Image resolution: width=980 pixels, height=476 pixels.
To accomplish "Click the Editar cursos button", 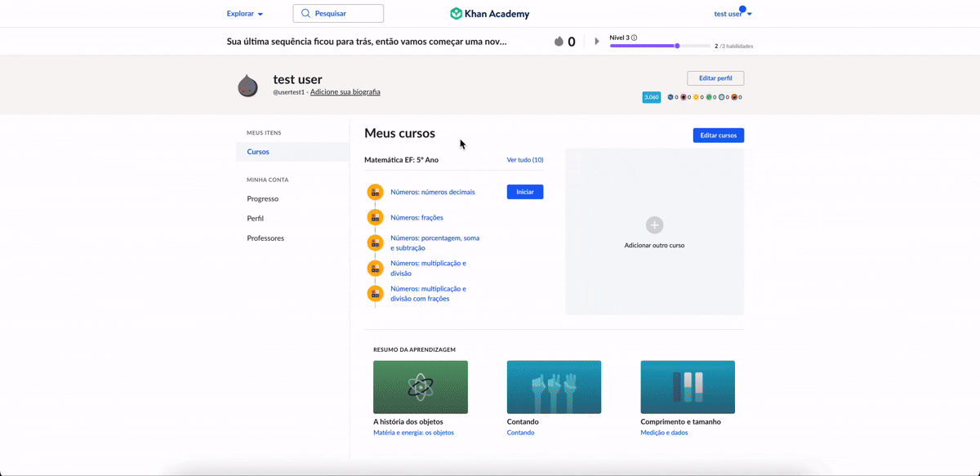I will tap(719, 136).
